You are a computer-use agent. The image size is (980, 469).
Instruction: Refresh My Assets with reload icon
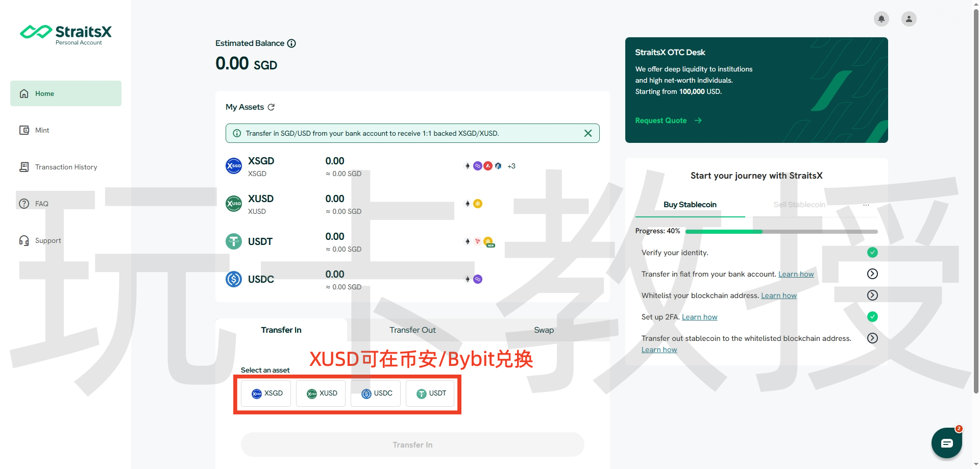click(x=271, y=107)
